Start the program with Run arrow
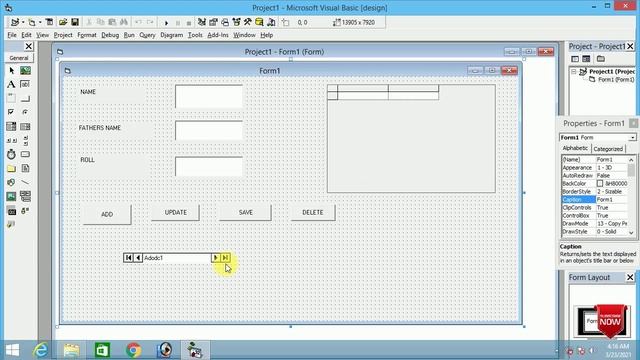This screenshot has height=360, width=640. tap(166, 22)
